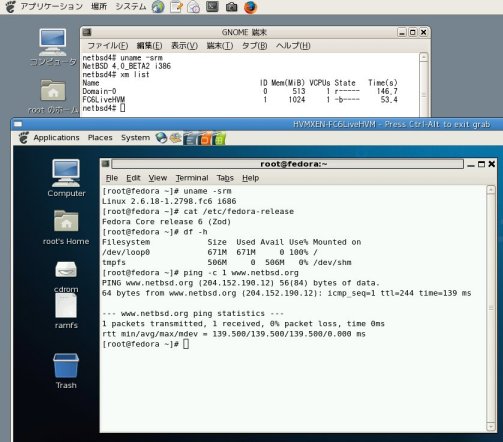Click the 'Fedora Core release 6 (Zod)' line
This screenshot has height=442, width=503.
(x=166, y=222)
